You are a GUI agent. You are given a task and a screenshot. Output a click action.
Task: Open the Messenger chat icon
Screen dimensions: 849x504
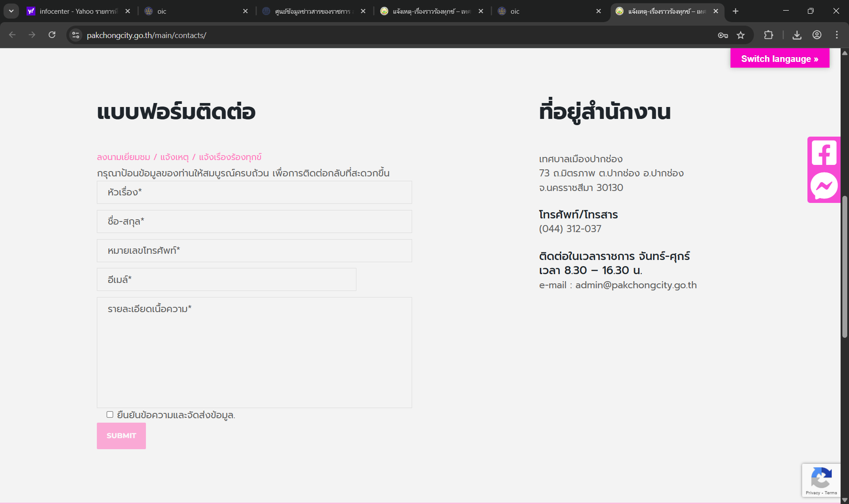(x=824, y=186)
